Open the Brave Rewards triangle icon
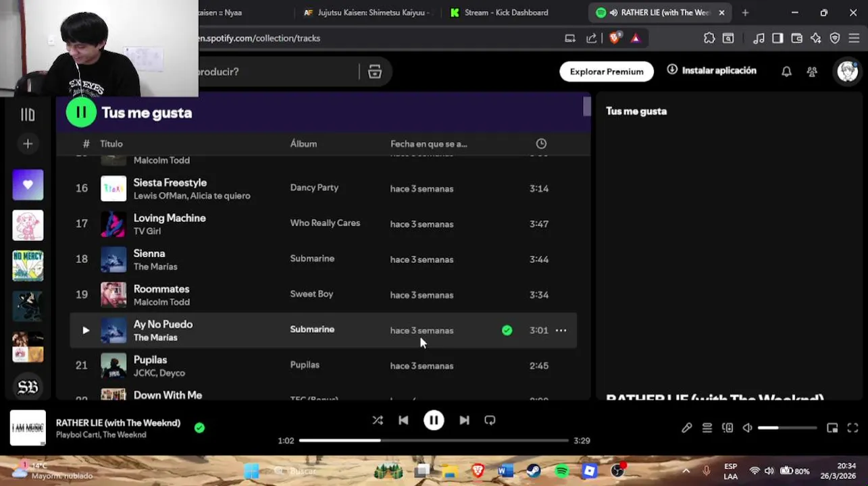This screenshot has height=486, width=868. pos(635,38)
